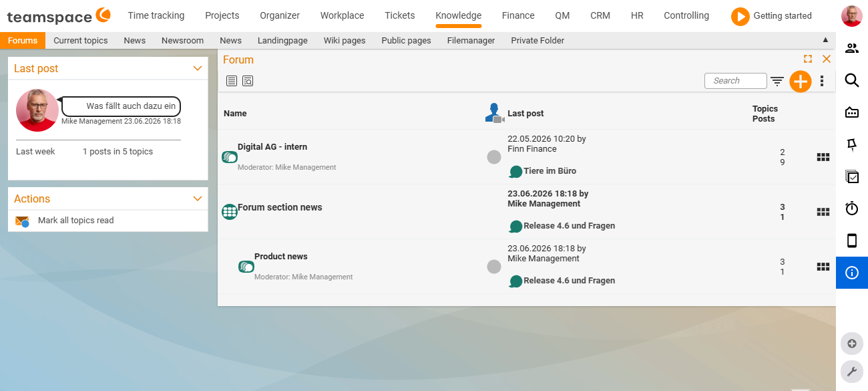Screen dimensions: 868x391
Task: Open the sidebar briefcase icon
Action: pos(851,112)
